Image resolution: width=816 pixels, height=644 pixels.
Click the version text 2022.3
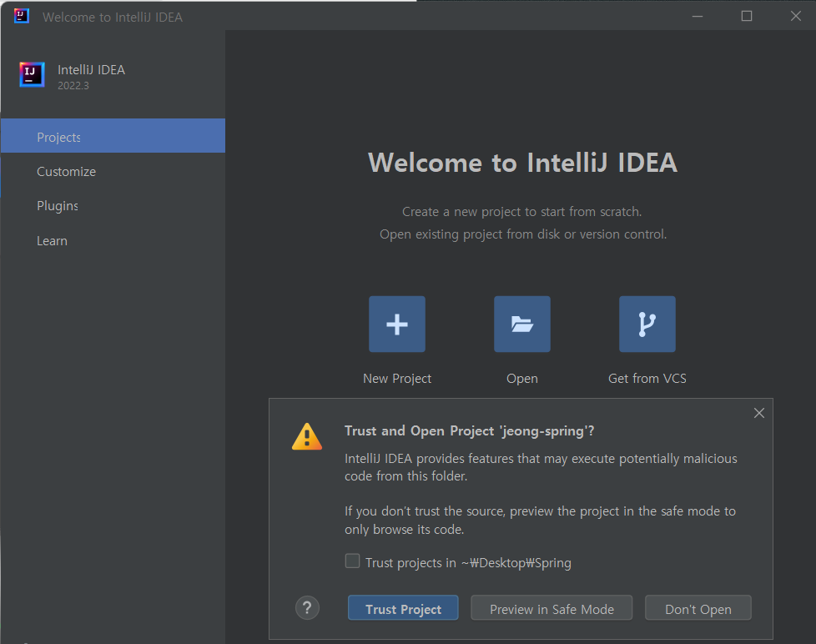pos(73,86)
